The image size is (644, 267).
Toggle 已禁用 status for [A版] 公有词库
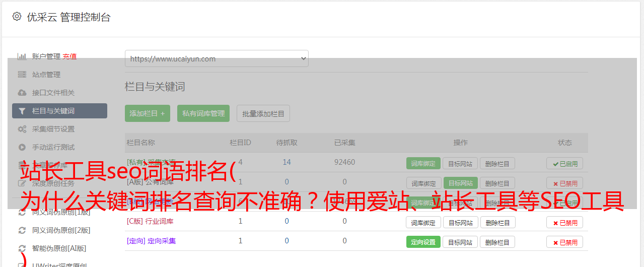565,183
